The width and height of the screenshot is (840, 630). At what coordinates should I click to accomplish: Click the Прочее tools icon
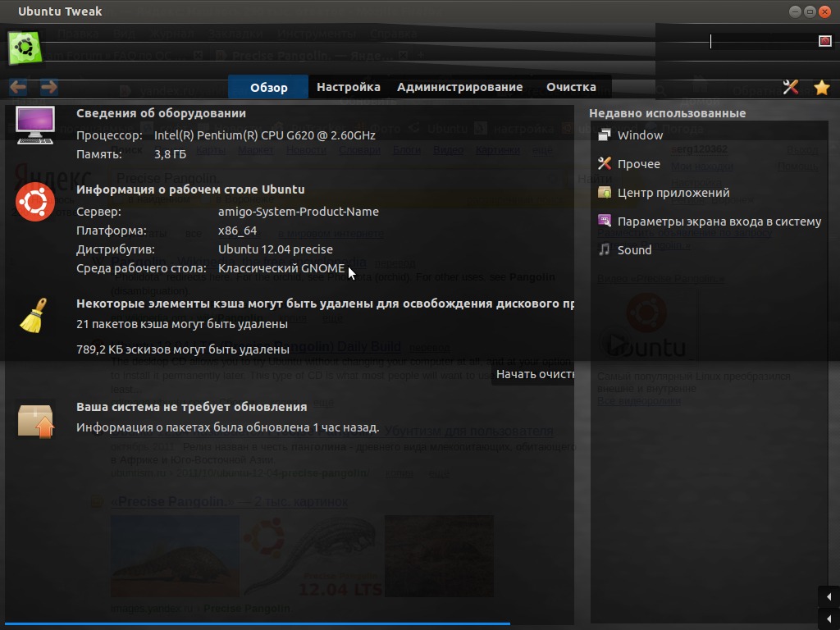pyautogui.click(x=605, y=163)
